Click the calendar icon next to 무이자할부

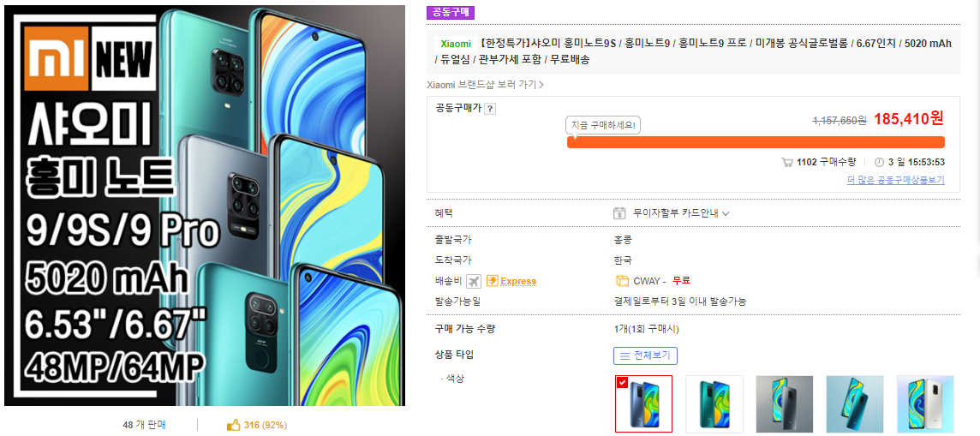(x=619, y=213)
